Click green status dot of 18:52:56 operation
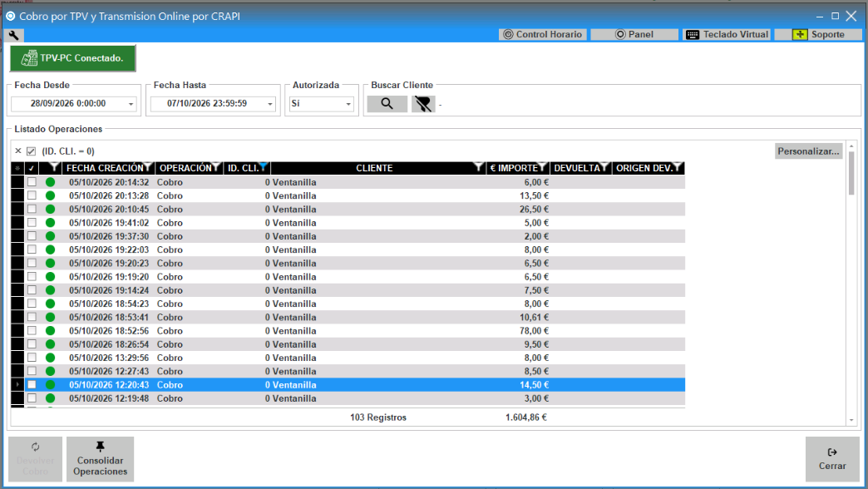This screenshot has height=489, width=868. tap(51, 331)
